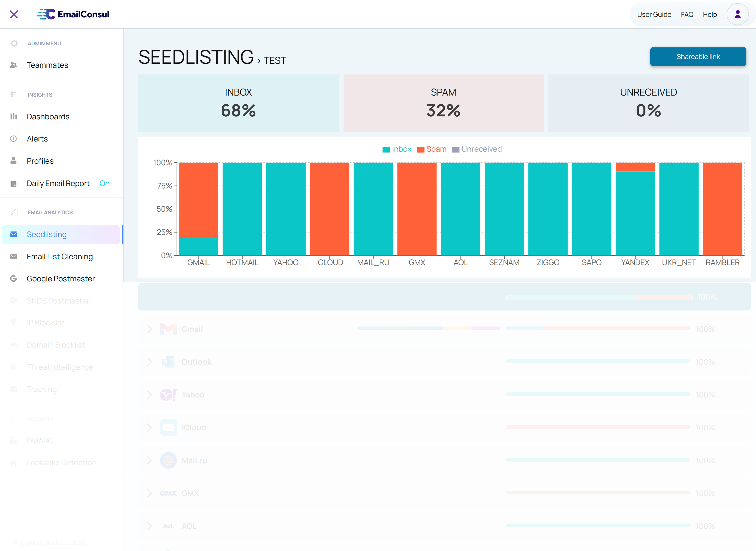Click the Unreceived gray legend swatch
Image resolution: width=756 pixels, height=551 pixels.
[455, 149]
